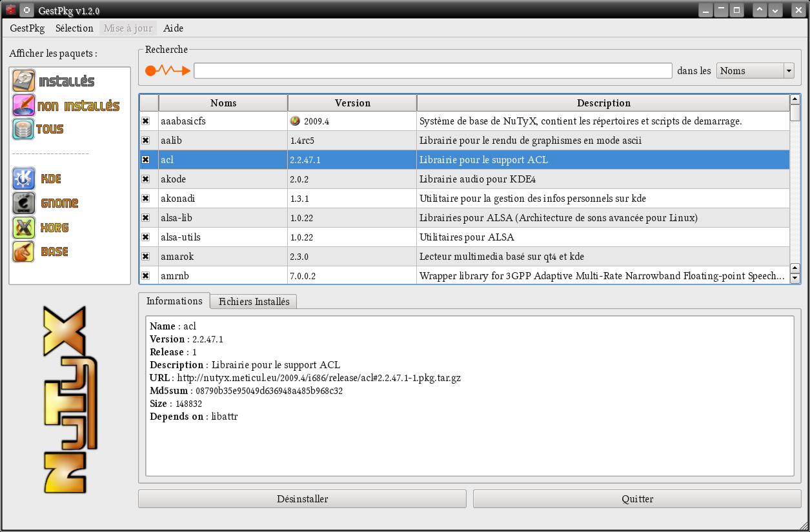This screenshot has height=532, width=810.
Task: Select the akonadi package name
Action: click(177, 198)
